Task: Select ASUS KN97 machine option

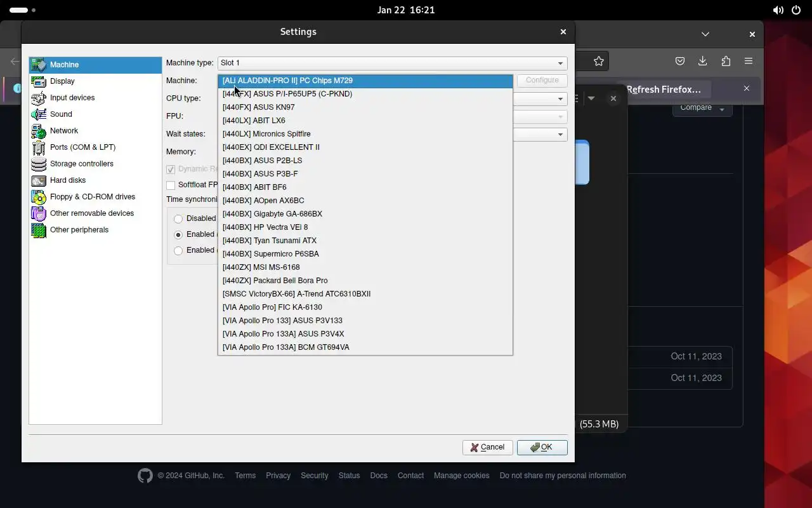Action: tap(365, 107)
